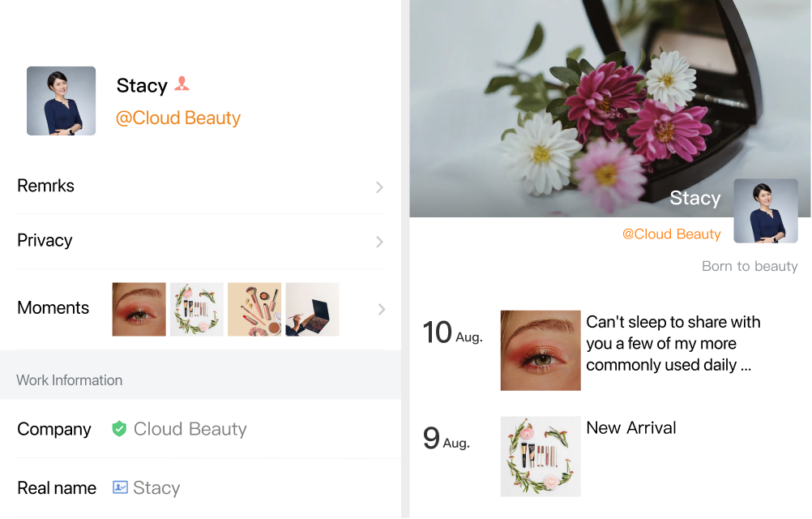The height and width of the screenshot is (519, 812).
Task: Click the blue real name ID card icon
Action: [120, 487]
